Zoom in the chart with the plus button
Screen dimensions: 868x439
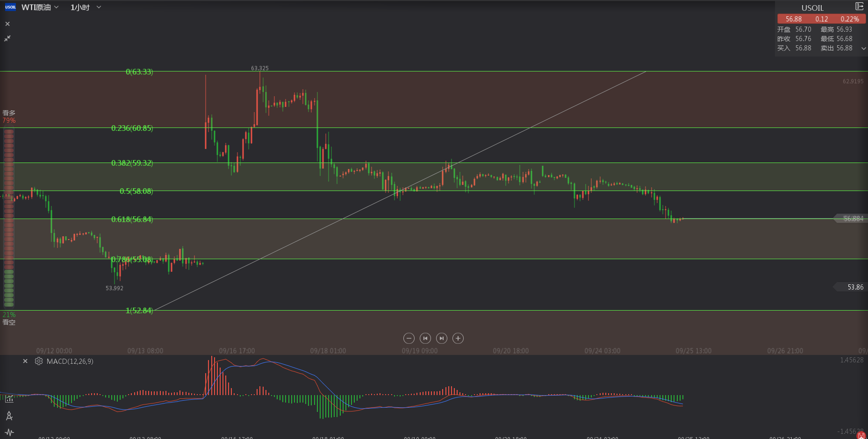[x=458, y=338]
